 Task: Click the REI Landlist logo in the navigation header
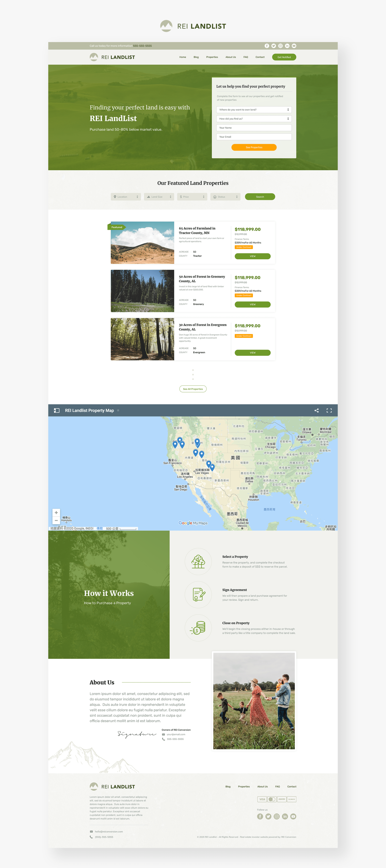coord(112,57)
